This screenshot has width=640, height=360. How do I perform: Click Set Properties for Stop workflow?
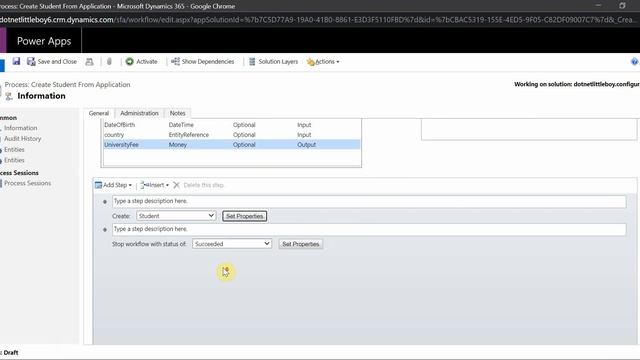[x=301, y=244]
